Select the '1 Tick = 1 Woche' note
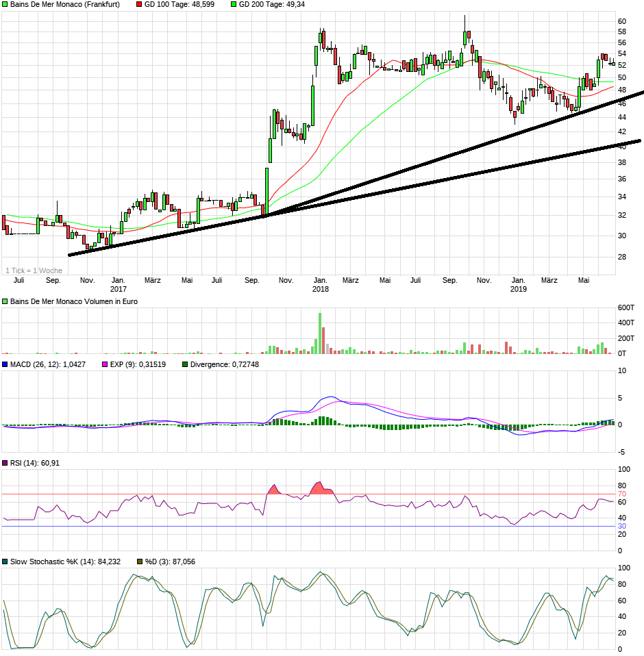The width and height of the screenshot is (644, 656). [34, 270]
